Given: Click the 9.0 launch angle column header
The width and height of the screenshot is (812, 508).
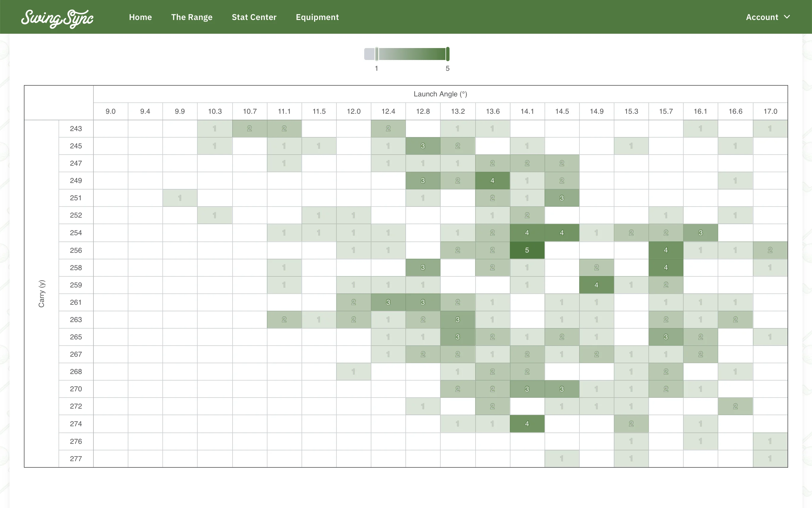Looking at the screenshot, I should [x=110, y=111].
